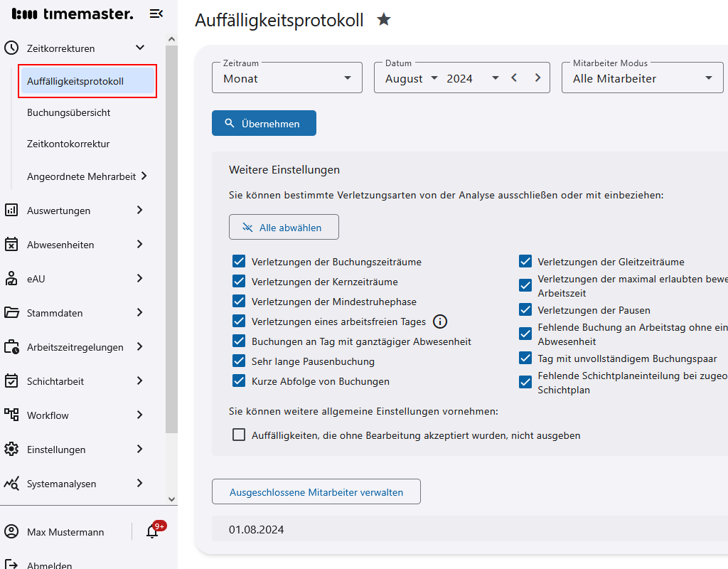Enable Auffälligkeiten ohne Bearbeitung nicht ausgeben

239,435
